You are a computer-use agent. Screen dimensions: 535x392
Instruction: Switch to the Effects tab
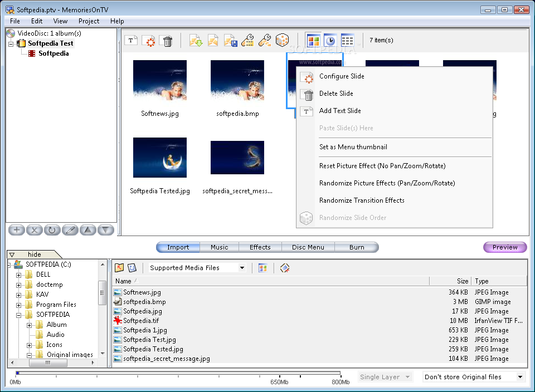click(260, 247)
